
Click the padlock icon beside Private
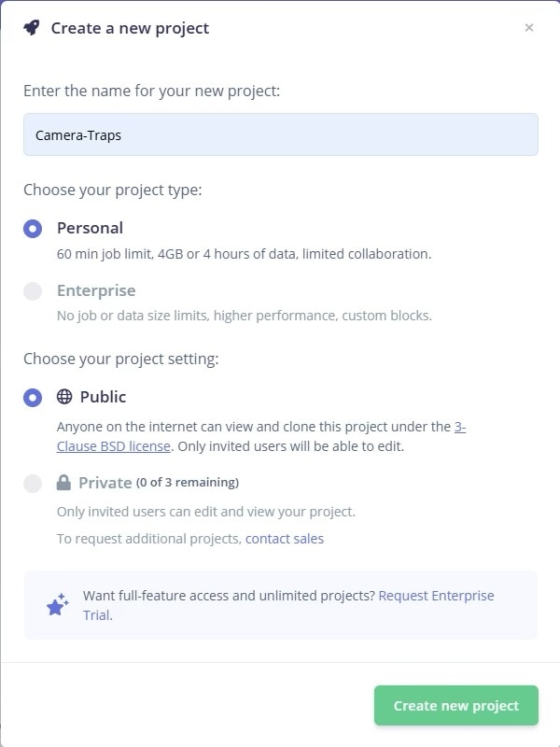tap(64, 483)
